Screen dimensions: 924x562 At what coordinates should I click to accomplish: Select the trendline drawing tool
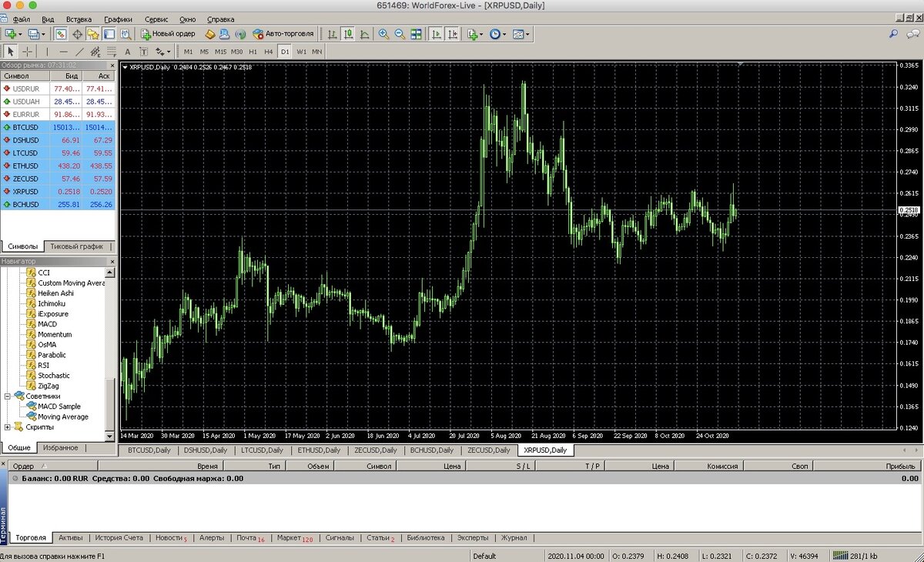tap(79, 52)
